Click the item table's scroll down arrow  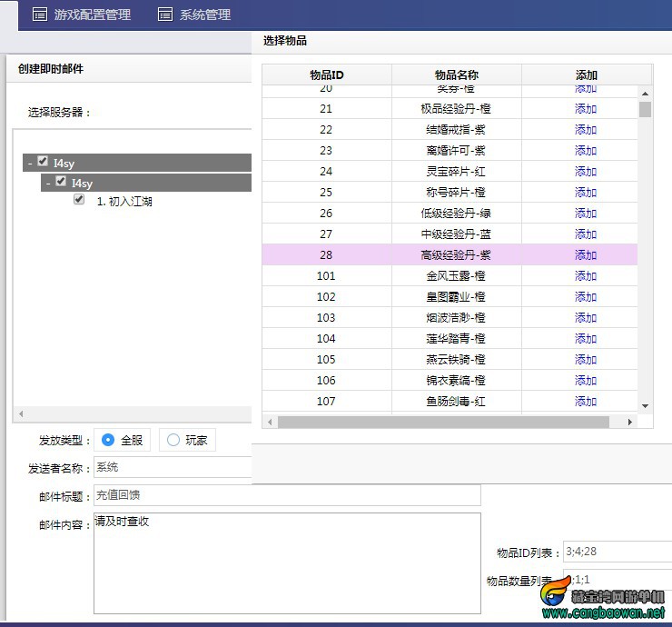tap(645, 405)
